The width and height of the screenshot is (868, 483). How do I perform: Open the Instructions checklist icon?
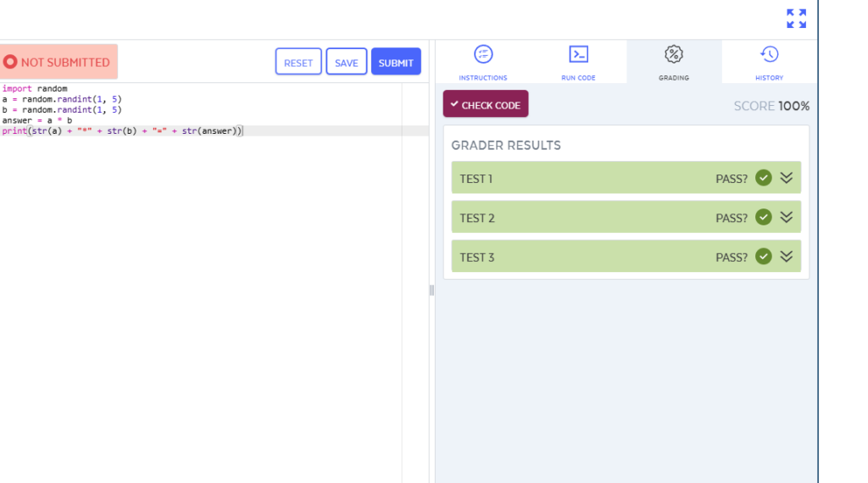coord(482,55)
